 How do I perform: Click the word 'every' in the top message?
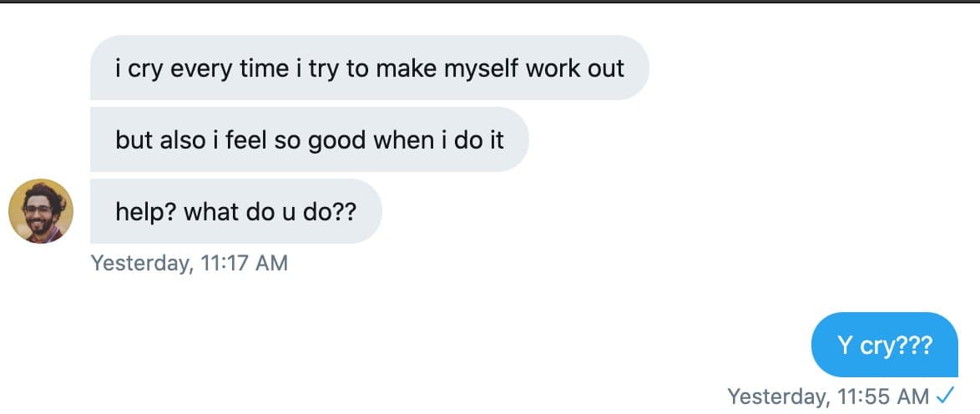200,68
